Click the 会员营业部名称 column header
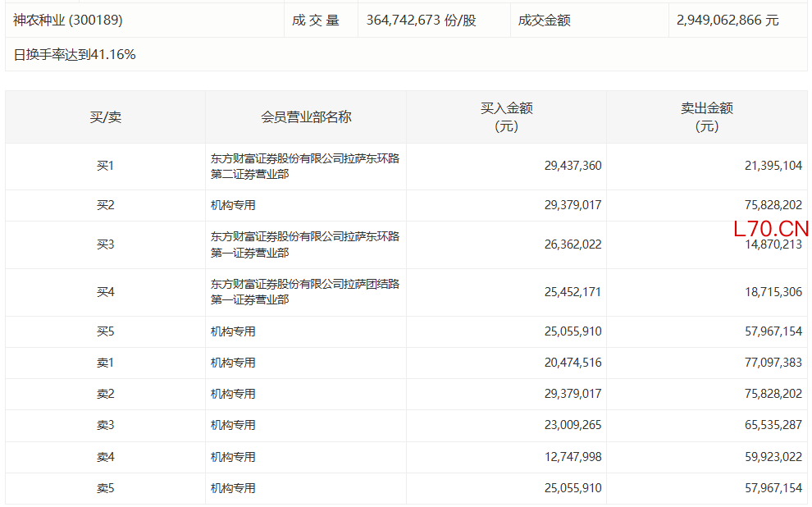 (x=306, y=116)
